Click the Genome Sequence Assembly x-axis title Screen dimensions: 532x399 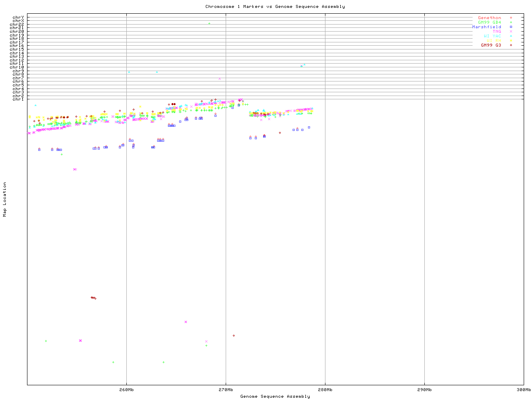tap(275, 396)
